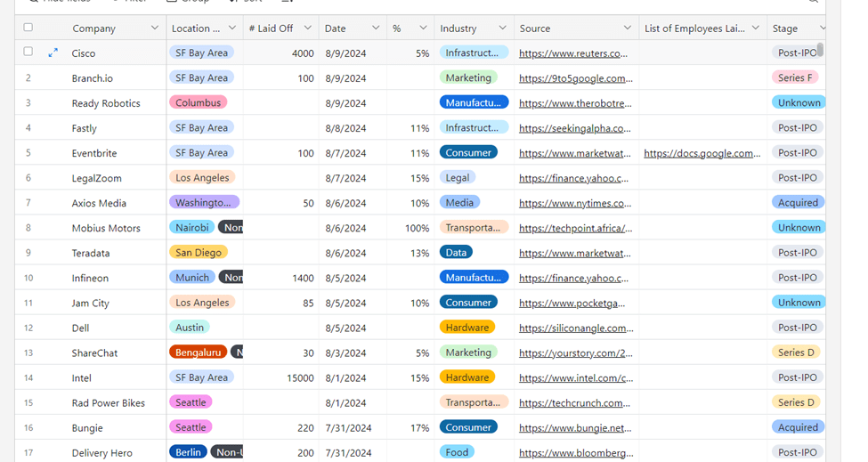Click the Austin location tag
The width and height of the screenshot is (868, 462).
(x=190, y=327)
